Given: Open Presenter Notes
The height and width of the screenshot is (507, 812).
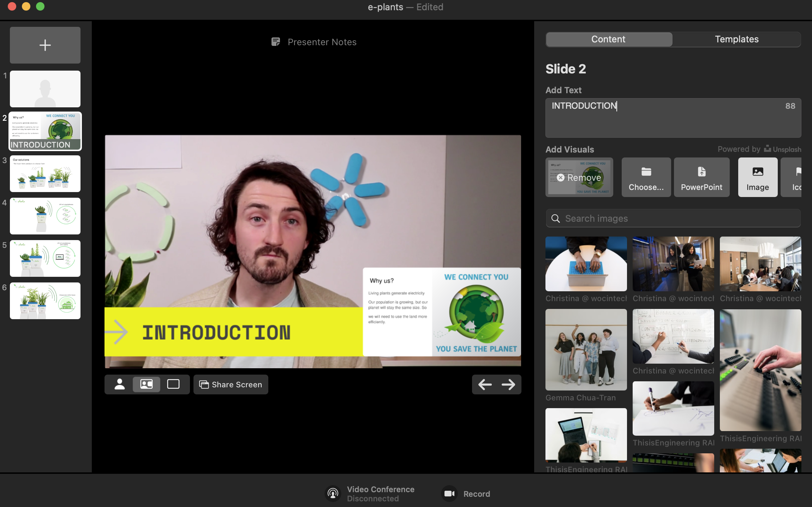Looking at the screenshot, I should pyautogui.click(x=314, y=42).
